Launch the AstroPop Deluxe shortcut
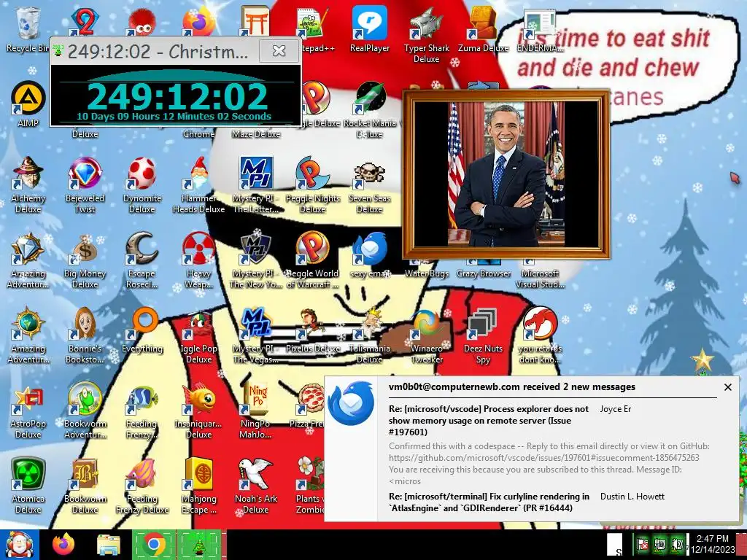 (28, 411)
